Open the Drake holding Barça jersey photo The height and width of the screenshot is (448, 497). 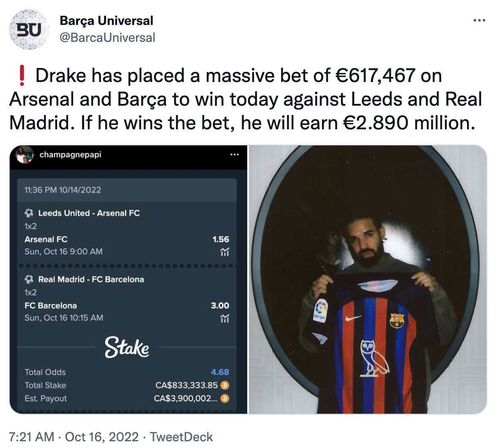click(x=368, y=280)
